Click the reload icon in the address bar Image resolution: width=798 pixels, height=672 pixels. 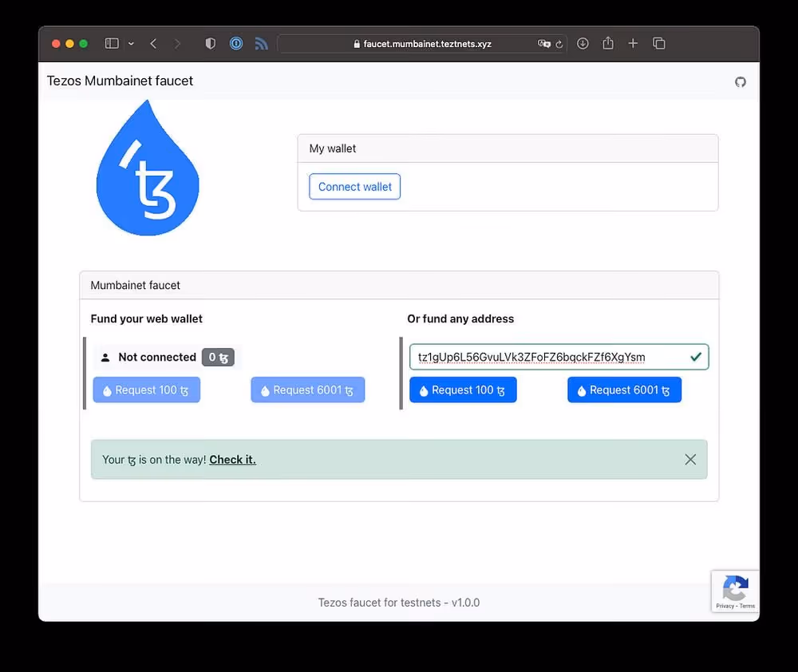click(559, 44)
